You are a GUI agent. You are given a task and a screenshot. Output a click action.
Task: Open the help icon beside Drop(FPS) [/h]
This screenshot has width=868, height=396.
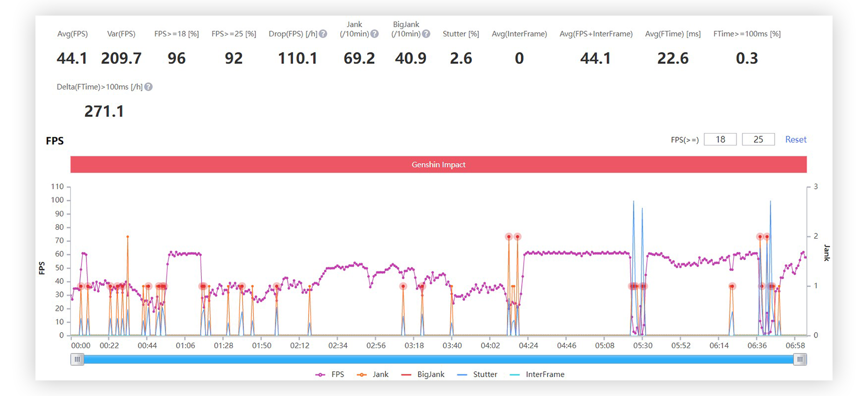coord(323,34)
